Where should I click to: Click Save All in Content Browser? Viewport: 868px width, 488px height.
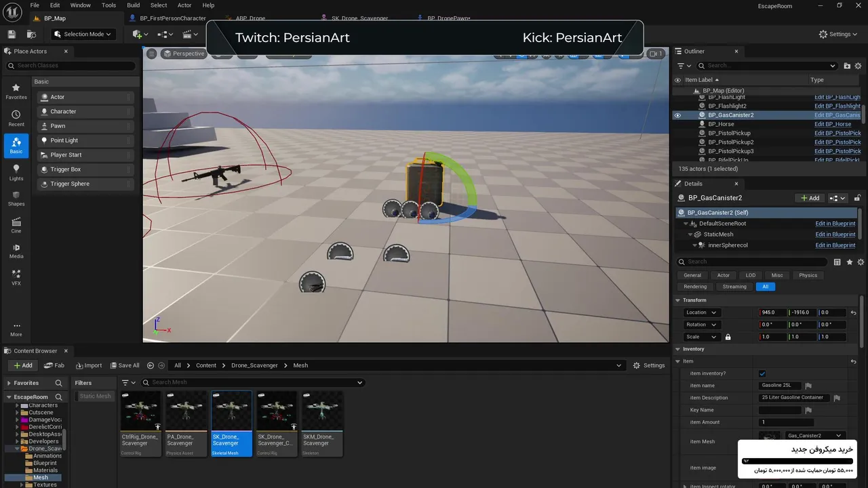tap(123, 365)
